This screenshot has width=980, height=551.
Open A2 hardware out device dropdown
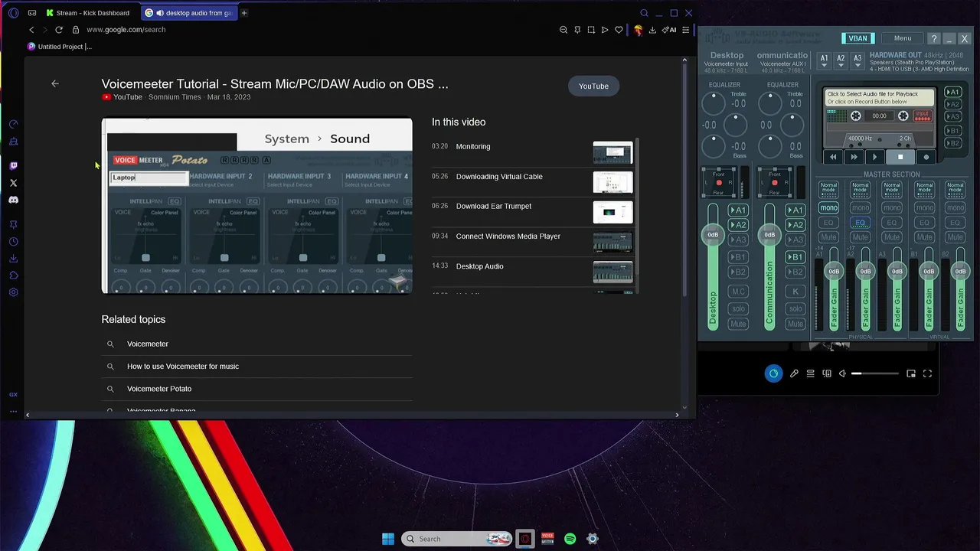[x=841, y=60]
